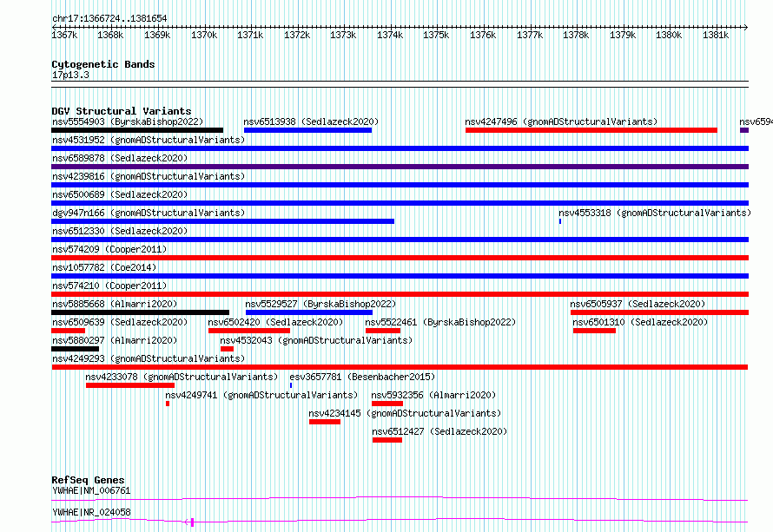This screenshot has height=532, width=773.
Task: Select the nsv6513938 (Sedlazeck2020) variant label
Action: 311,122
